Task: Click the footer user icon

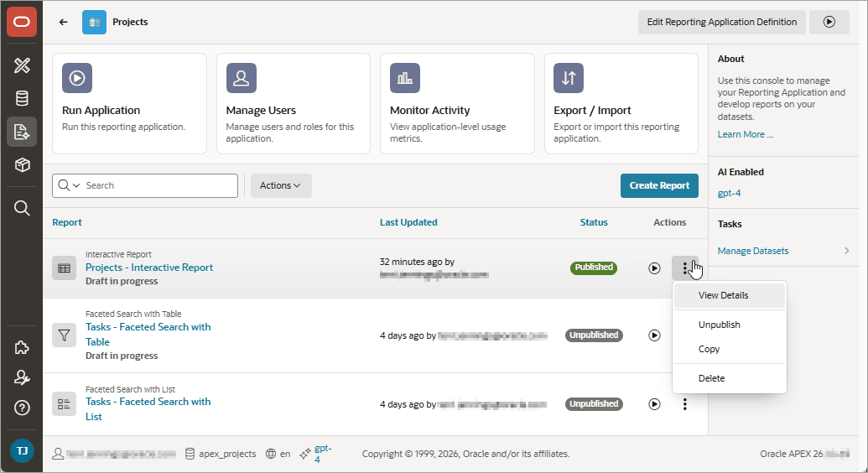Action: pyautogui.click(x=58, y=454)
